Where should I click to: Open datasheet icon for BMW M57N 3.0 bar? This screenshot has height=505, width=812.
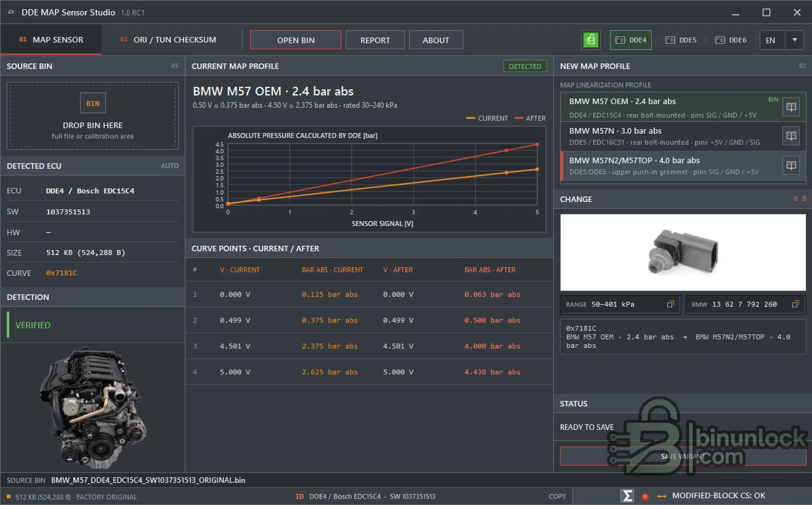pos(791,136)
